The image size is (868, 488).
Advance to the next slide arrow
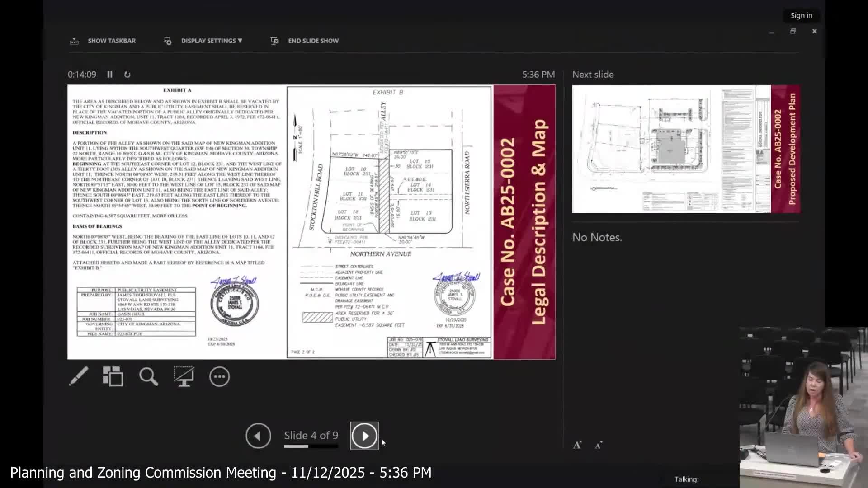(x=364, y=436)
